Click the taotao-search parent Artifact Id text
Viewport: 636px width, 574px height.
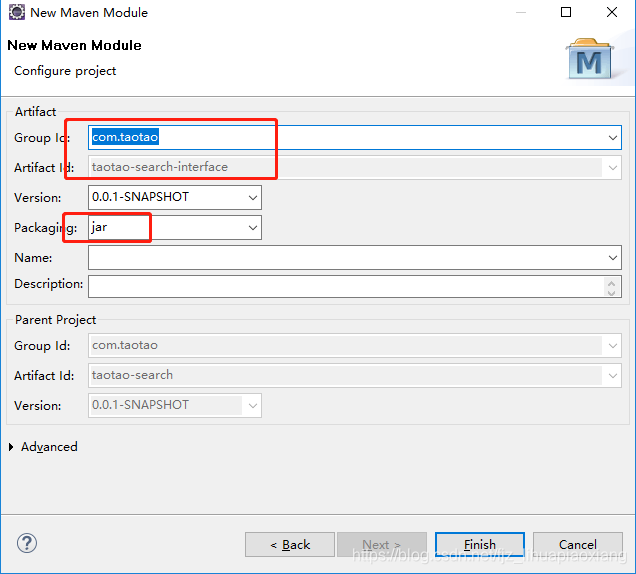point(132,375)
